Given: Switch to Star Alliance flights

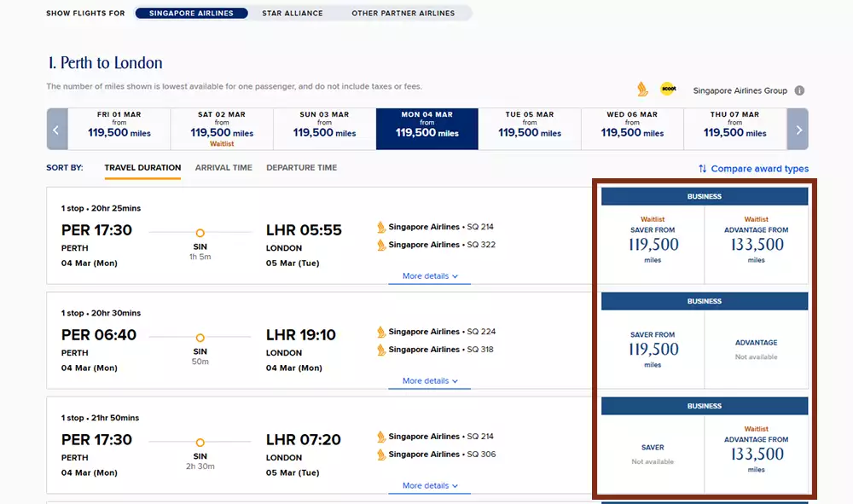Looking at the screenshot, I should tap(293, 14).
